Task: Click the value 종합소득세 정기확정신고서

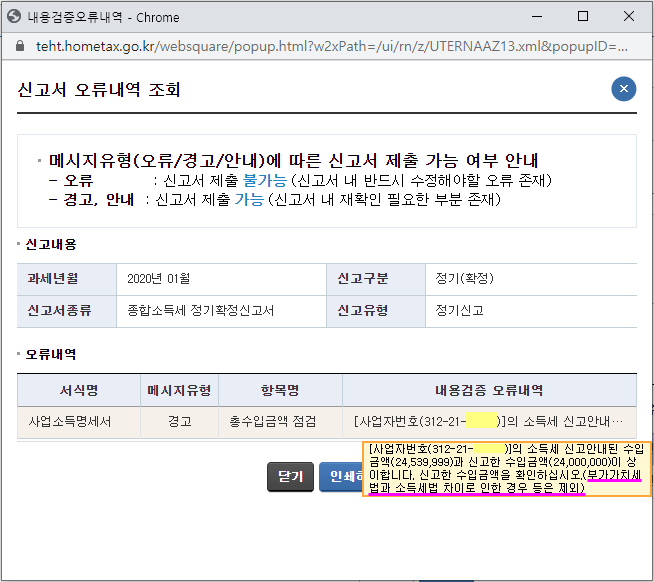Action: (x=201, y=311)
